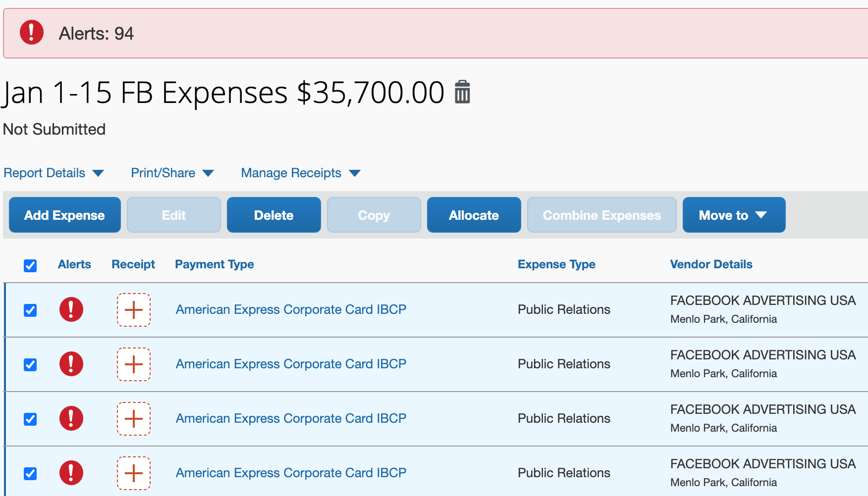Open the fourth row's American Express payment link

click(291, 473)
